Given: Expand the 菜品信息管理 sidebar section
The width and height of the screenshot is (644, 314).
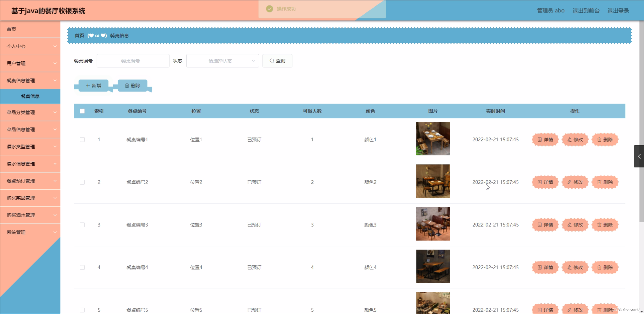Looking at the screenshot, I should tap(30, 129).
